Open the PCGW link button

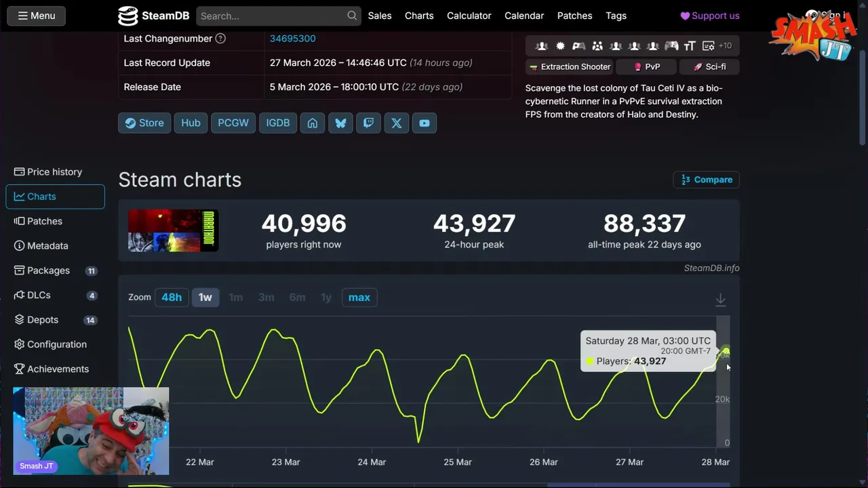[x=233, y=123]
